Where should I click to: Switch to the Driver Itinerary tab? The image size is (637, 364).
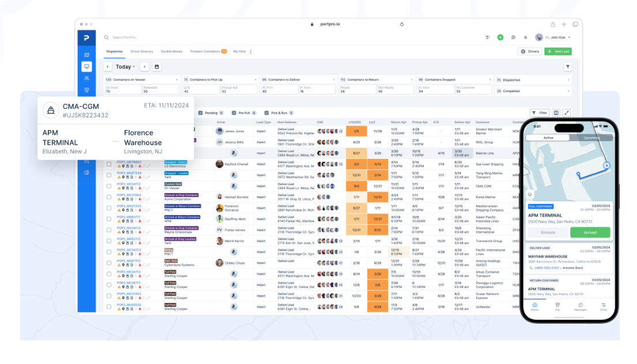[142, 51]
